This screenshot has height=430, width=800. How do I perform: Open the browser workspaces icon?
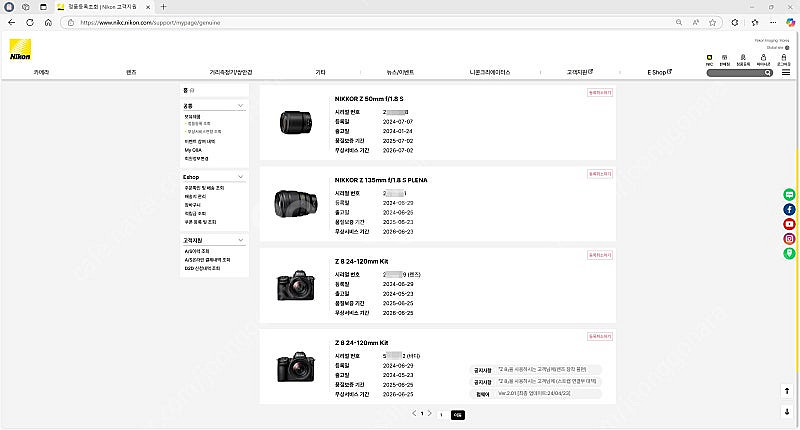click(x=26, y=7)
